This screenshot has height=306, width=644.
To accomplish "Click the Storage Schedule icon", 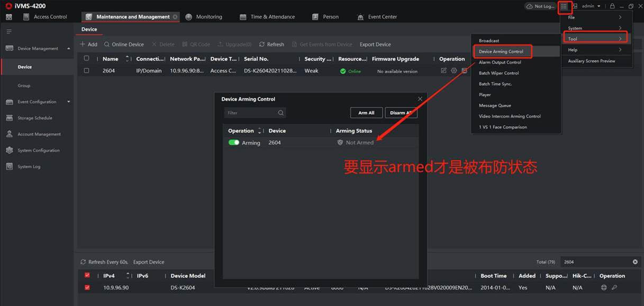I will pos(10,118).
